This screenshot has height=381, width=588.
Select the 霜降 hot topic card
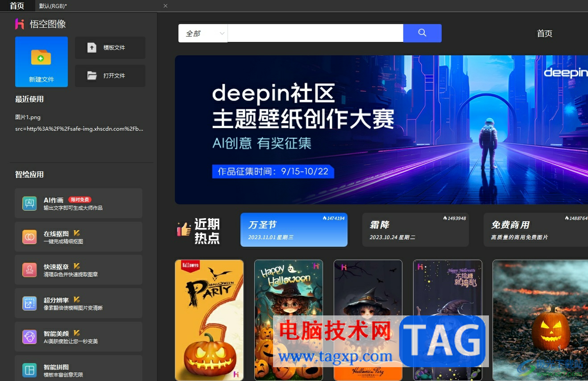[415, 229]
